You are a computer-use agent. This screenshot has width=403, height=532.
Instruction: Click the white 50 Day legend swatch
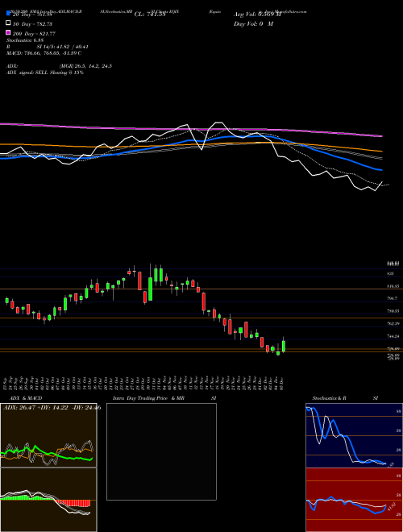click(9, 23)
